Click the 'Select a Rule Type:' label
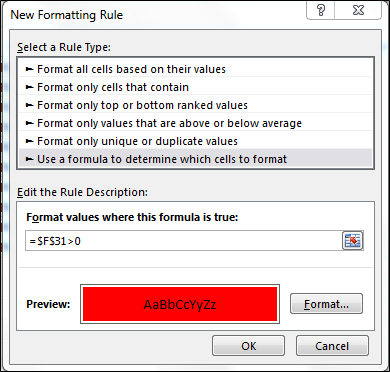390x372 pixels. pyautogui.click(x=64, y=47)
